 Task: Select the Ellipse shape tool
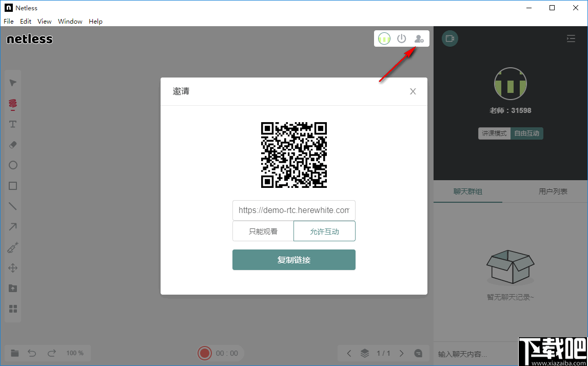(x=13, y=165)
